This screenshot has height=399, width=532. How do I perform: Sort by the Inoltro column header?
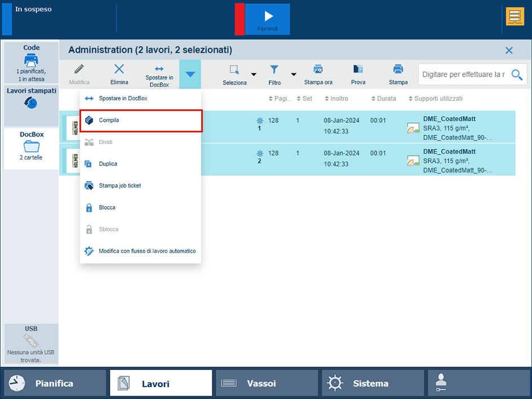[x=336, y=99]
